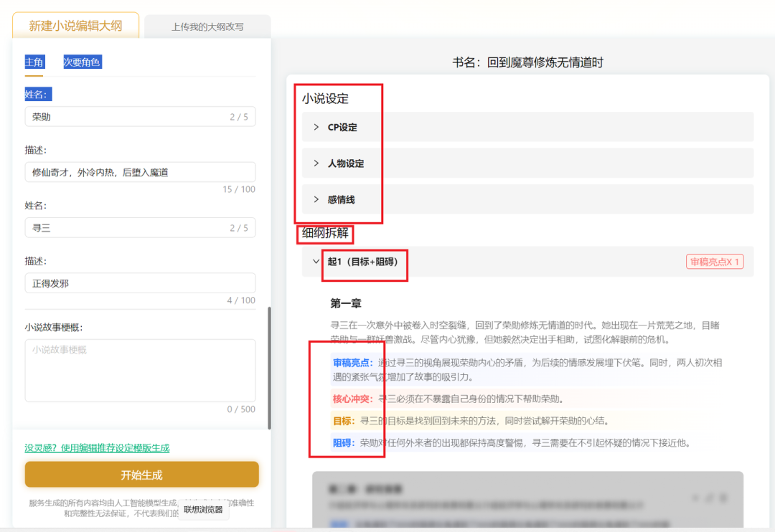The image size is (775, 532).
Task: Click the name field containing 荣勋
Action: [140, 116]
